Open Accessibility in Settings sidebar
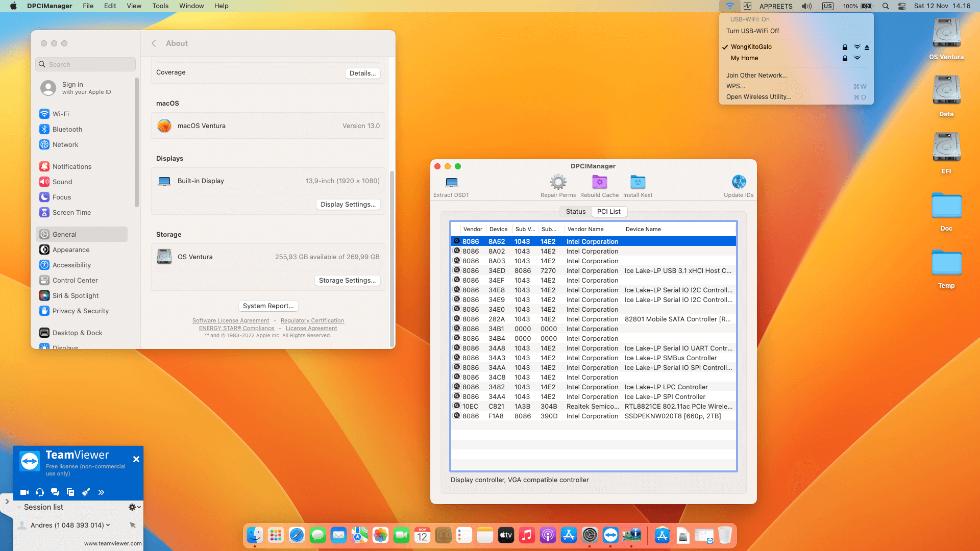 coord(82,265)
